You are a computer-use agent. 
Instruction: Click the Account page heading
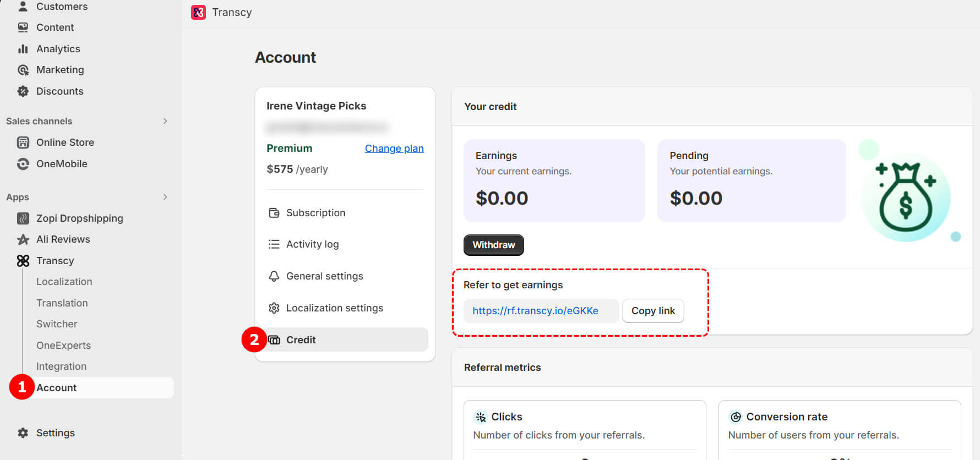285,57
